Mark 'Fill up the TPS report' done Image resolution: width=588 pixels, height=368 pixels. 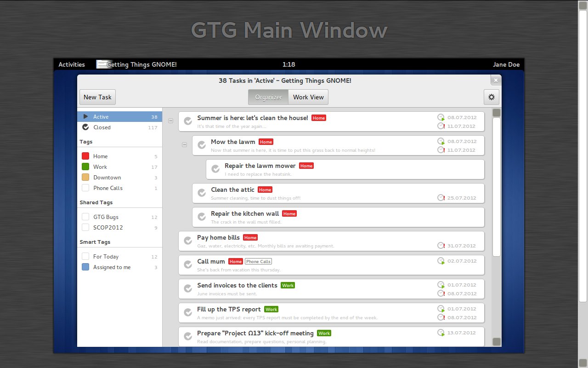[188, 312]
